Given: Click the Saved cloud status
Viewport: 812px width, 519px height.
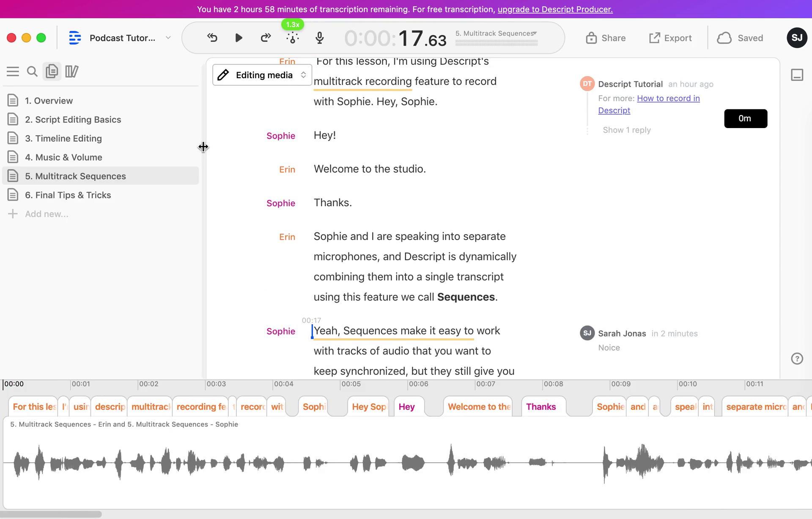Looking at the screenshot, I should [740, 38].
